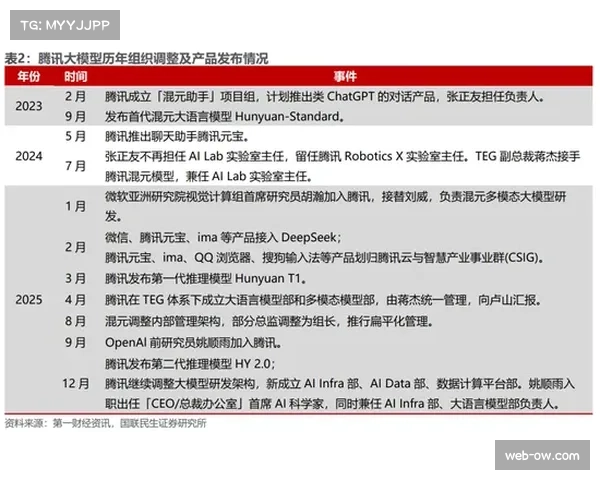The width and height of the screenshot is (600, 480).
Task: Select the "年份" column header
Action: pos(29,76)
